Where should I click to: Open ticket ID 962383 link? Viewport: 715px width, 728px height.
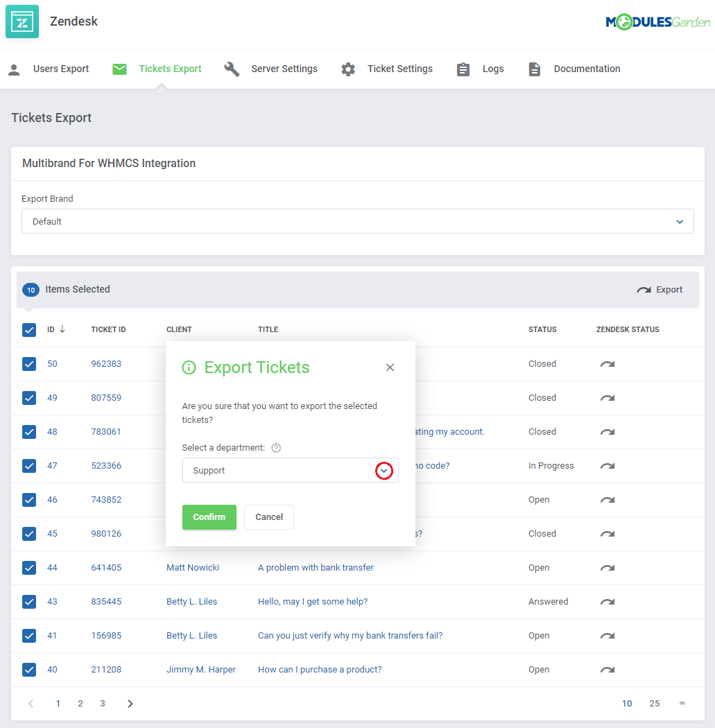point(106,363)
